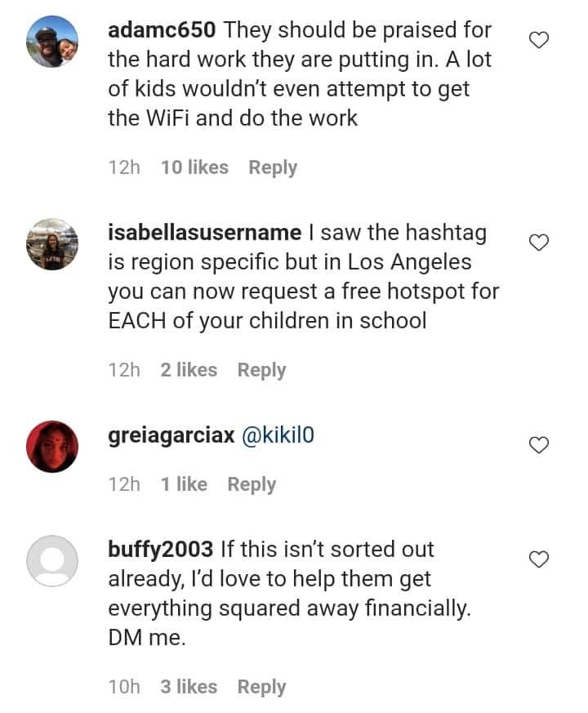View greiagarciax's red profile photo
The height and width of the screenshot is (713, 588).
pyautogui.click(x=52, y=446)
